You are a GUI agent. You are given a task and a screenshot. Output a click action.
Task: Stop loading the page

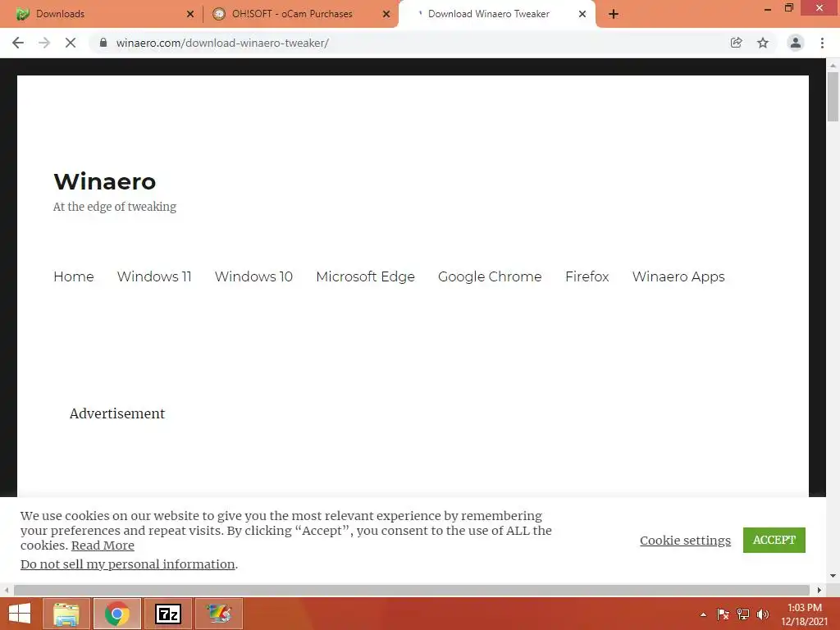71,43
